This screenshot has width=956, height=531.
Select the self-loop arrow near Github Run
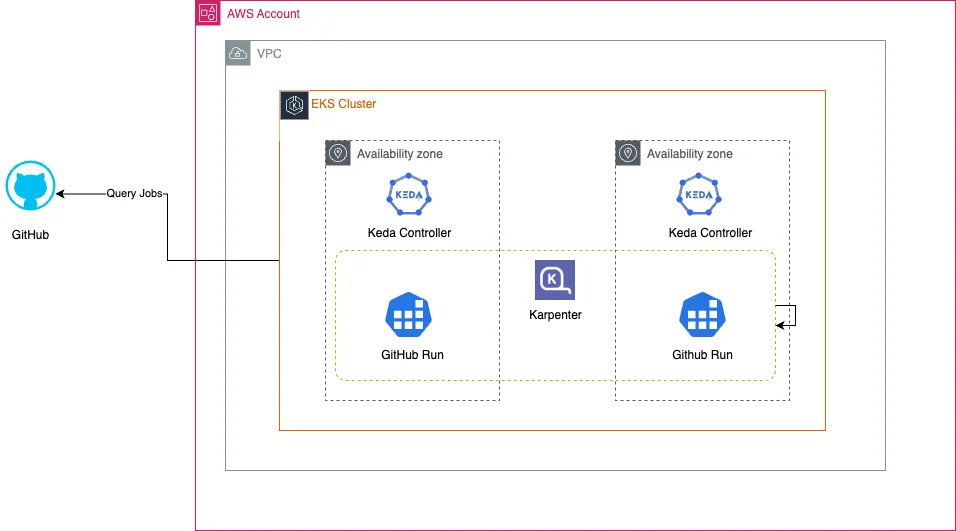787,316
